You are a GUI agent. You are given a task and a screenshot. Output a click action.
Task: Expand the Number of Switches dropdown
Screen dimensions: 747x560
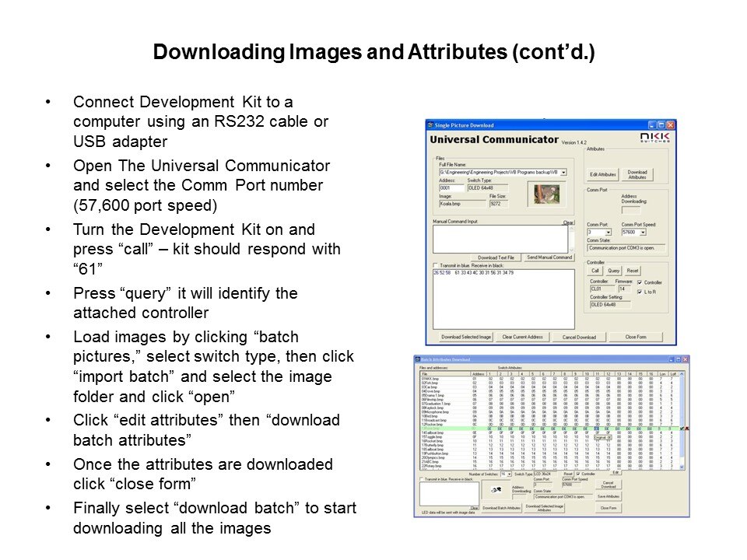510,474
